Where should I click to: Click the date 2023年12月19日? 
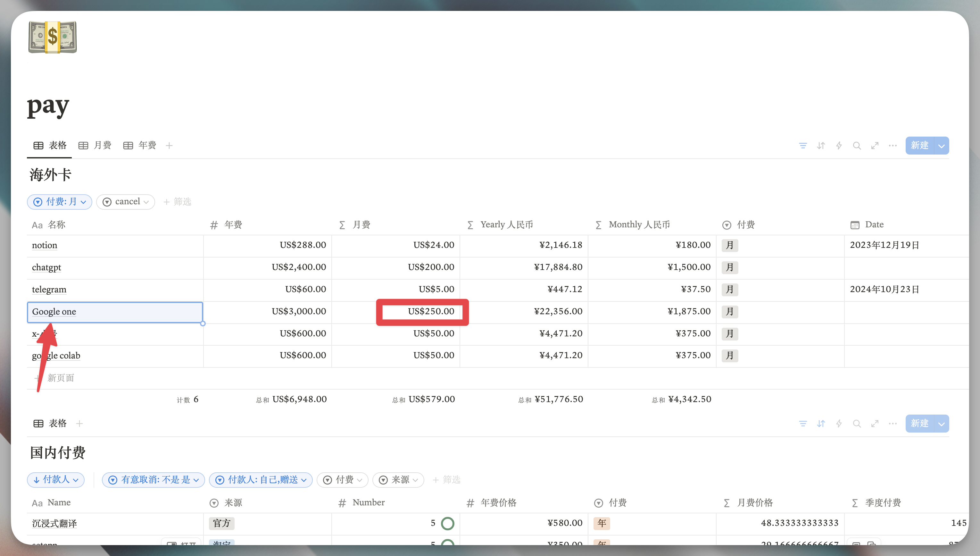point(884,245)
